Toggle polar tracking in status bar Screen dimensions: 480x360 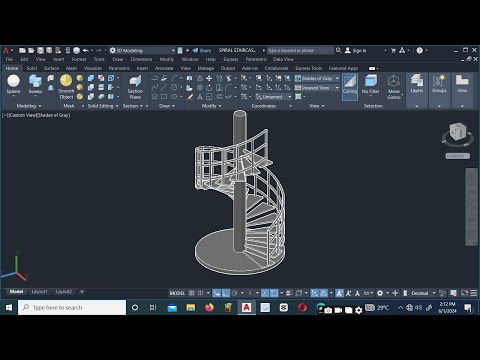235,293
